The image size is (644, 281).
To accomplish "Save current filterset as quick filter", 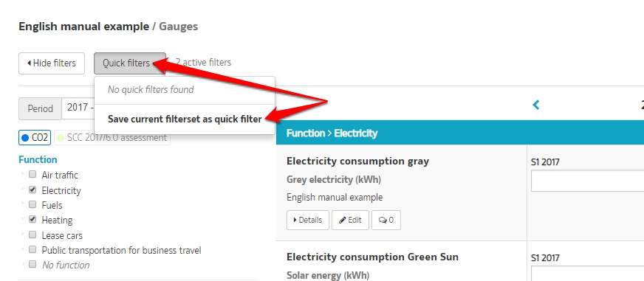I will click(x=185, y=119).
